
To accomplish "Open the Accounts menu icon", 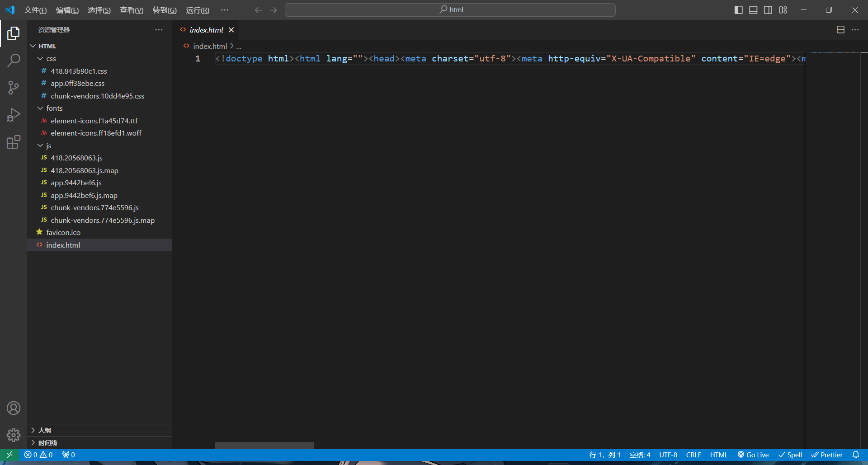I will pyautogui.click(x=14, y=408).
